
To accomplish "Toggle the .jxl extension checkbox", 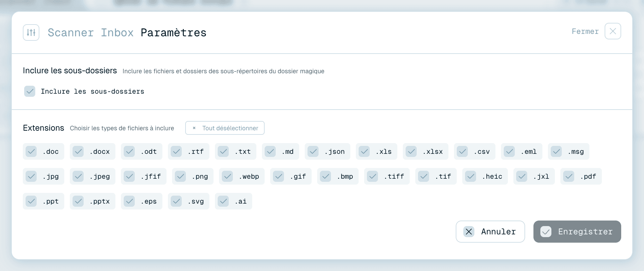I will coord(522,176).
